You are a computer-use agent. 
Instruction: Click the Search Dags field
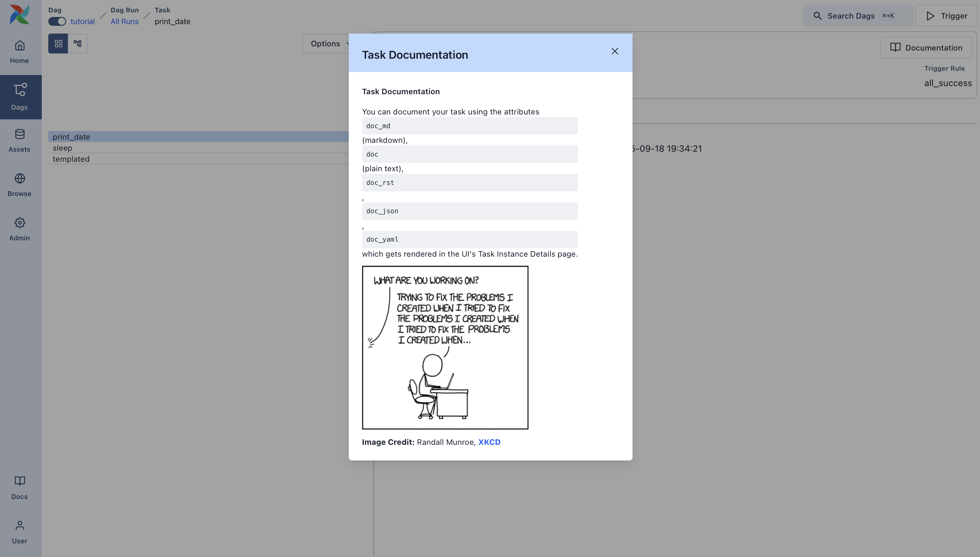point(857,16)
